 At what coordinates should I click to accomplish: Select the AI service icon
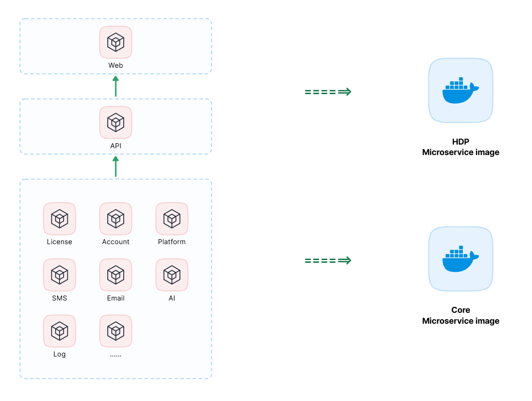[172, 275]
